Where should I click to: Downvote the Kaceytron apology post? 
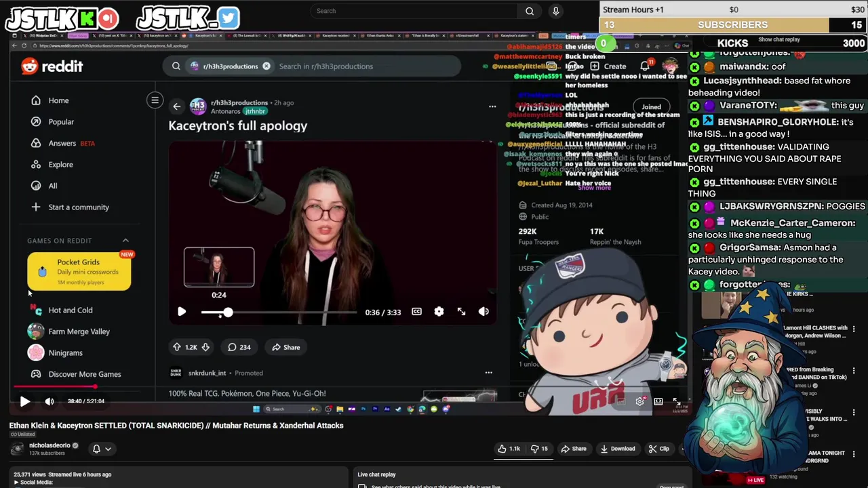click(x=205, y=347)
